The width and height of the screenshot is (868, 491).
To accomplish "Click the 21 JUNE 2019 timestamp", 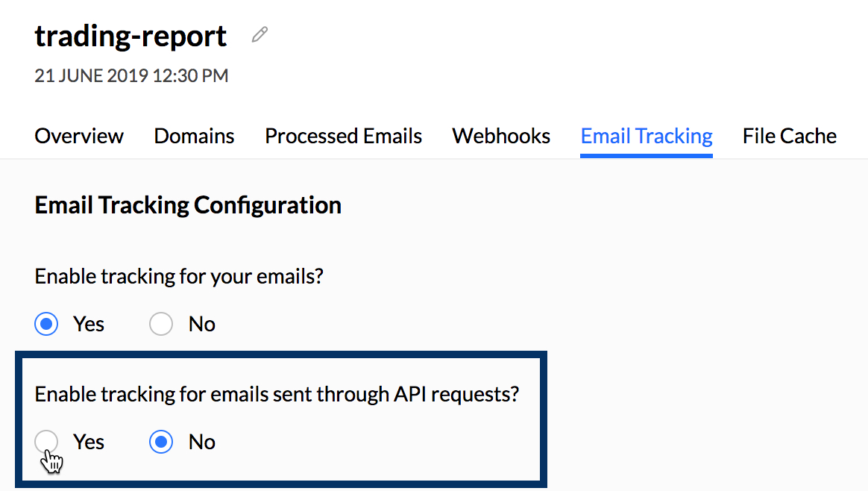I will tap(131, 75).
